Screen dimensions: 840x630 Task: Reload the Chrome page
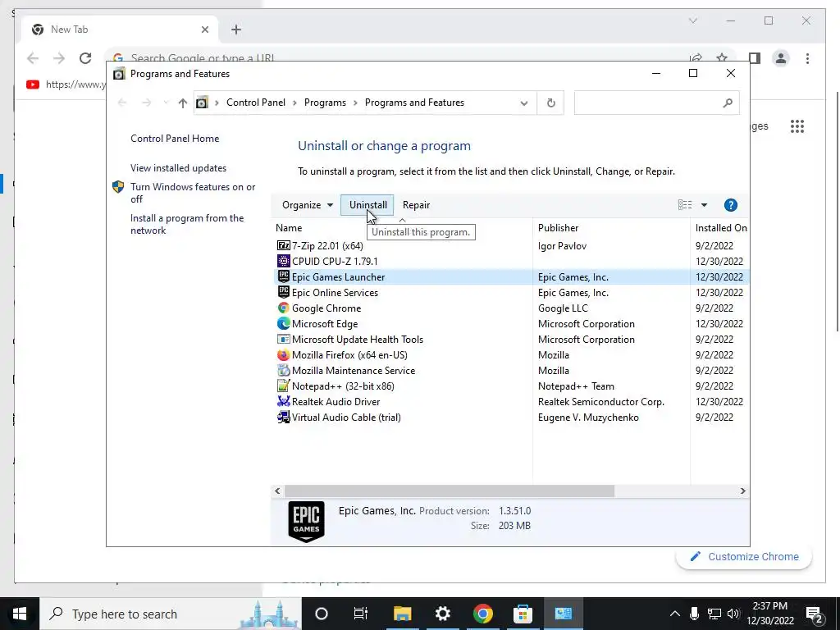(x=85, y=58)
